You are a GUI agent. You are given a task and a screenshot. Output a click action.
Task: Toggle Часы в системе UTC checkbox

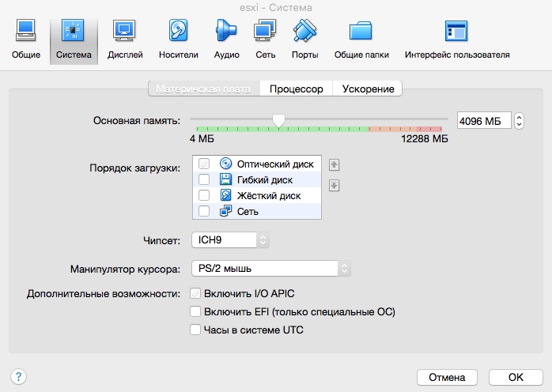pos(195,330)
